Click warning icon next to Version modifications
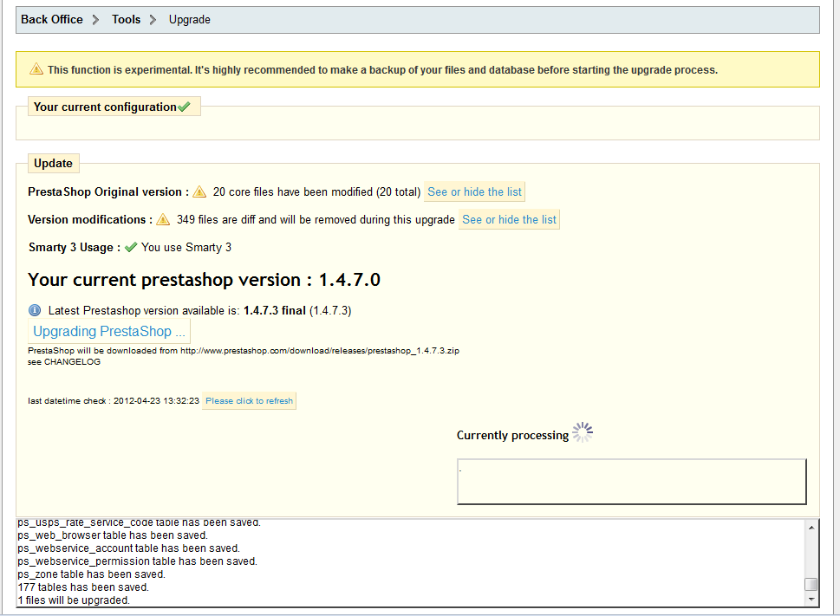This screenshot has height=616, width=840. point(163,219)
